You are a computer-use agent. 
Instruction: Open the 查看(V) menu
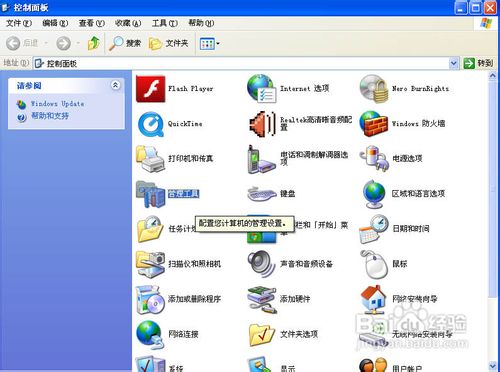(92, 23)
